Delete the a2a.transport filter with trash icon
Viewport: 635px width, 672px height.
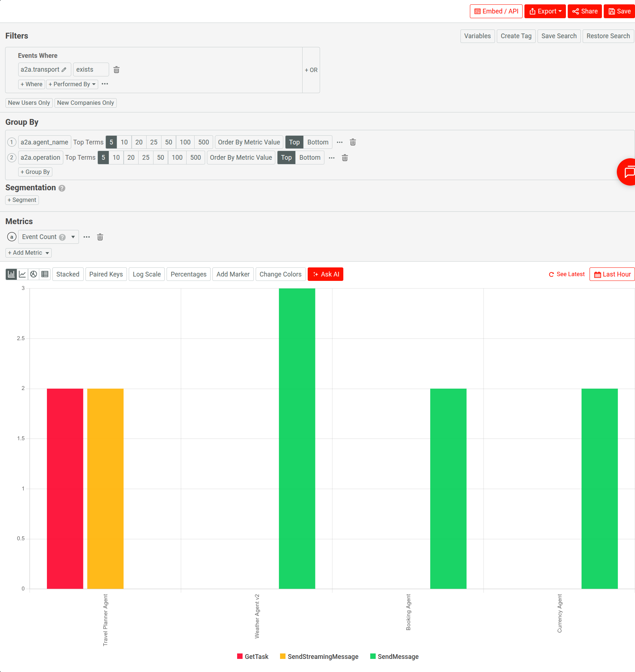pyautogui.click(x=116, y=69)
